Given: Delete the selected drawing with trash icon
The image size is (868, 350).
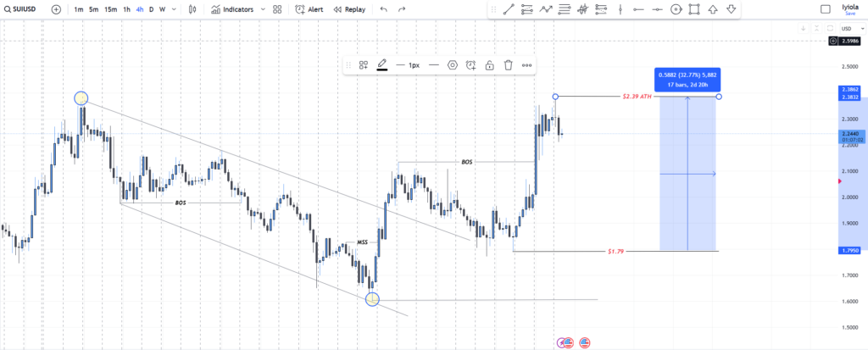Looking at the screenshot, I should [x=509, y=65].
